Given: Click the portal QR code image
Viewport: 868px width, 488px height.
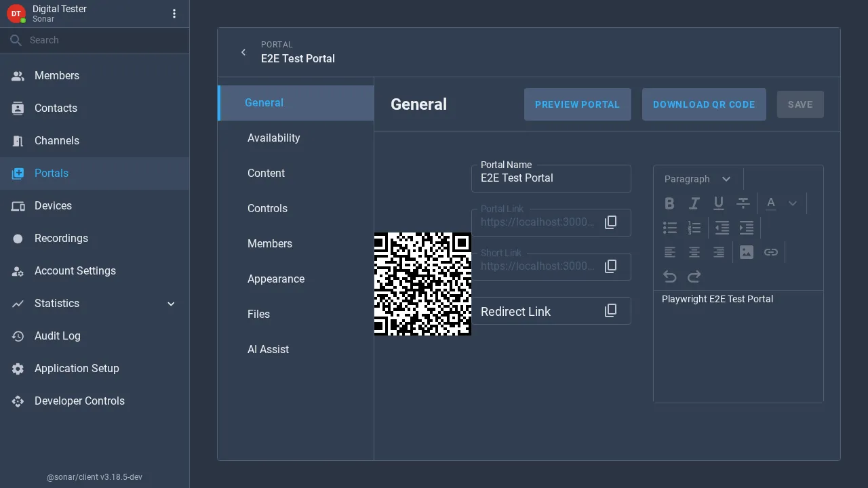Looking at the screenshot, I should (x=422, y=283).
